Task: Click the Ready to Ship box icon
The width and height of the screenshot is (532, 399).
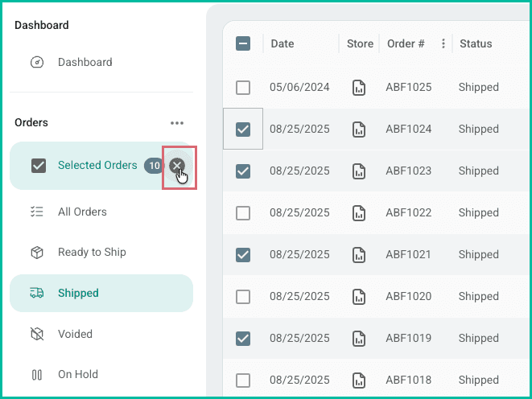Action: tap(37, 253)
